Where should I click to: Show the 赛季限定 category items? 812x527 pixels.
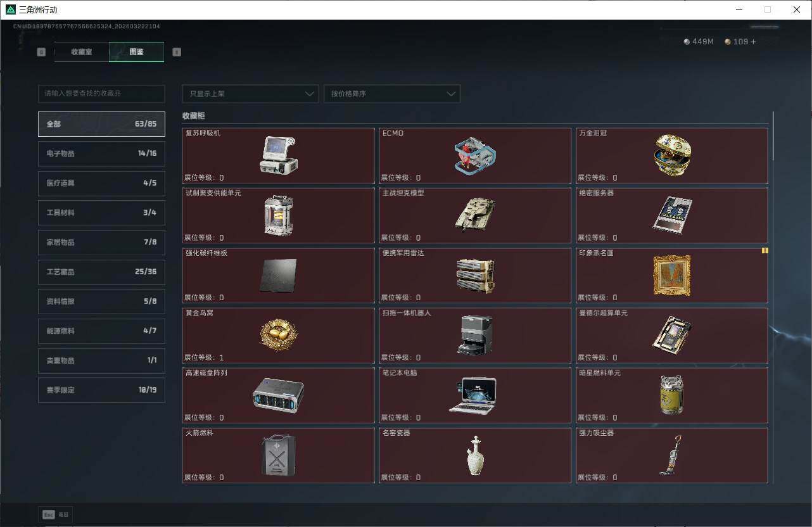(x=101, y=390)
